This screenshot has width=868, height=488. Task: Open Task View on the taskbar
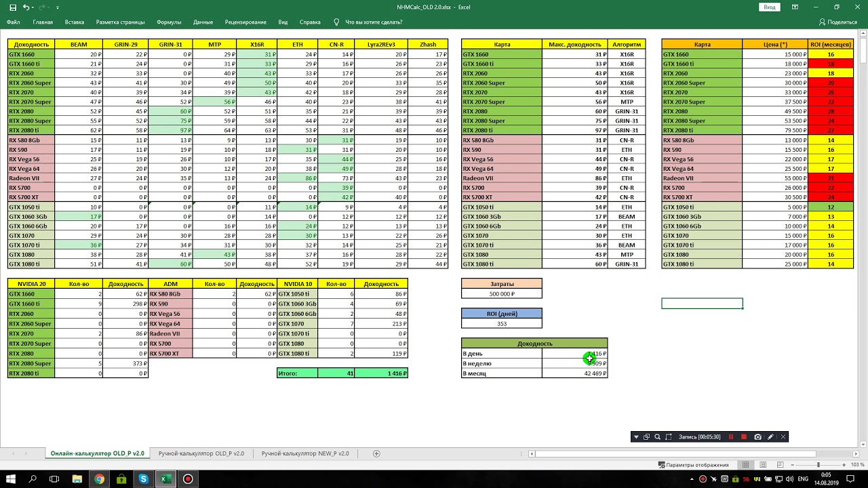(x=54, y=479)
